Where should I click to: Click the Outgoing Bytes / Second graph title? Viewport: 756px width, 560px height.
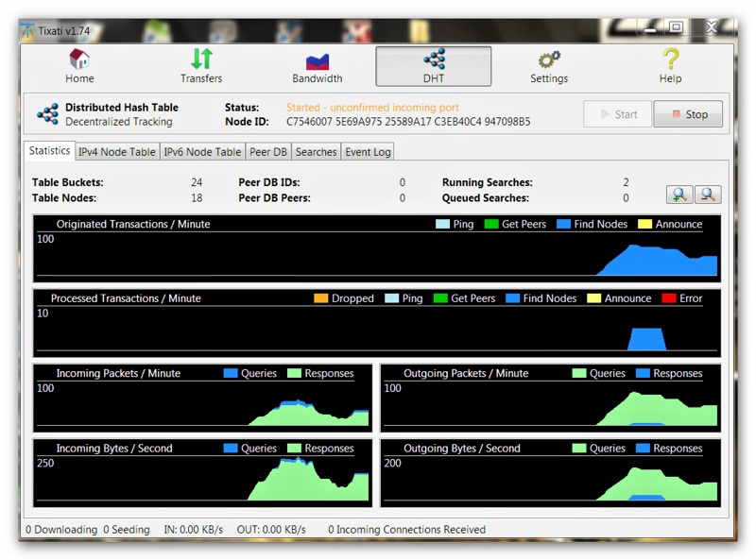pos(462,449)
